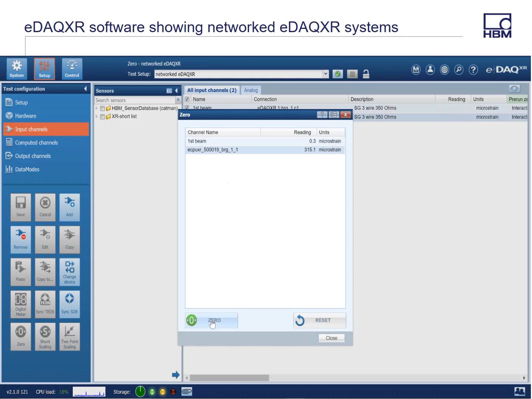Click the Copy to... tool
Screen dimensions: 532x399
tap(45, 272)
